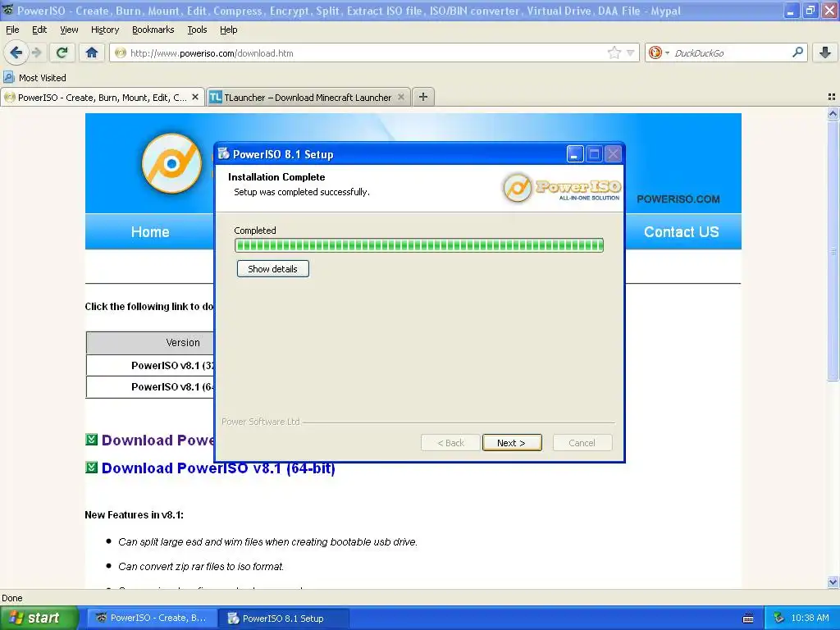Screen dimensions: 840x630
Task: Open the Bookmarks menu
Action: coord(153,30)
